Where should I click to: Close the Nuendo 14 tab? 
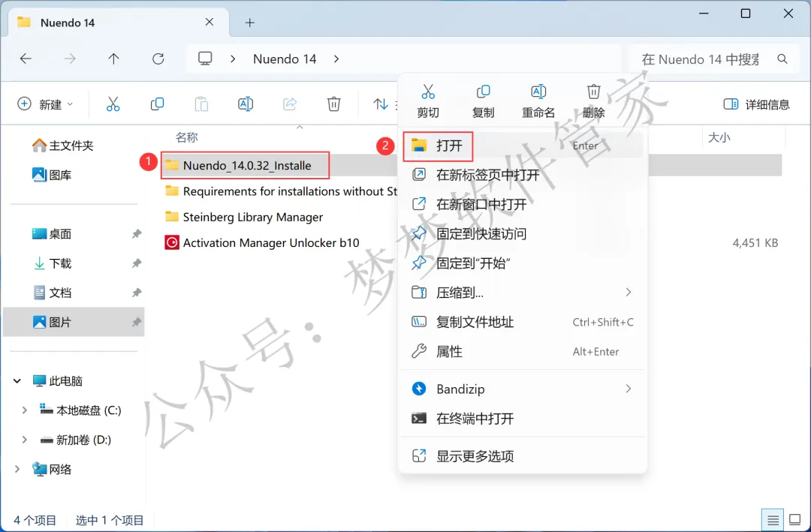tap(210, 23)
